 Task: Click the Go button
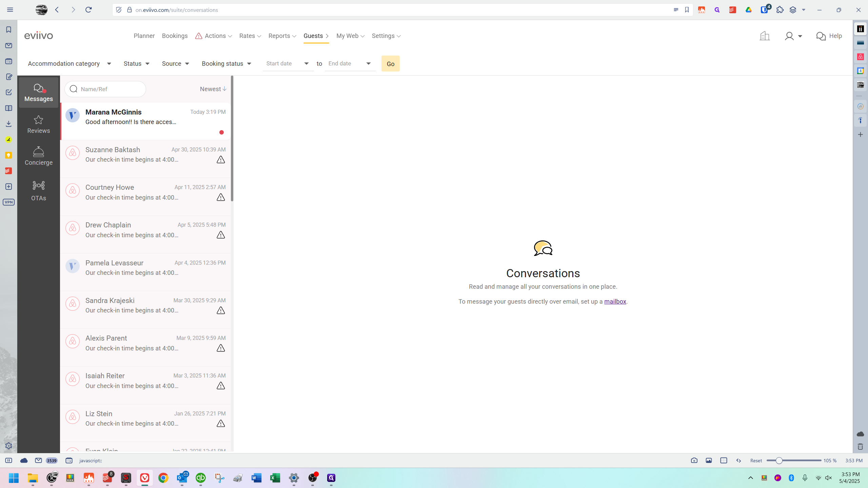click(391, 64)
